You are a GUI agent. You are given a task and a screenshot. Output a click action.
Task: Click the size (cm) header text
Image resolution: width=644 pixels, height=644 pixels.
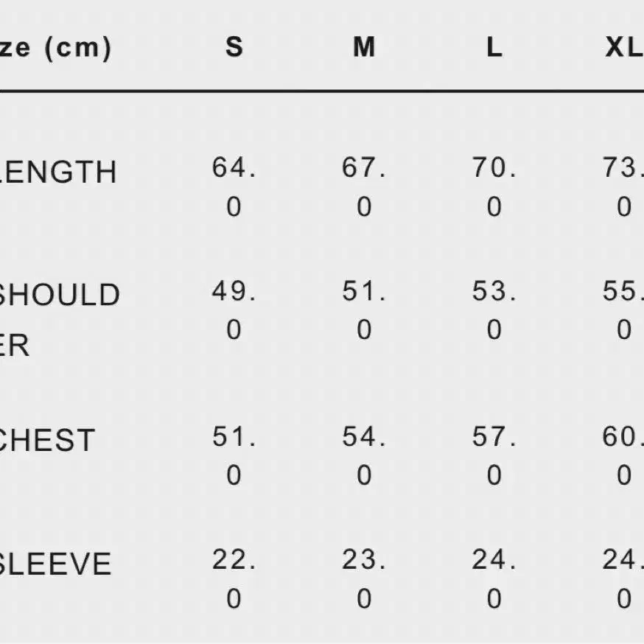[55, 49]
